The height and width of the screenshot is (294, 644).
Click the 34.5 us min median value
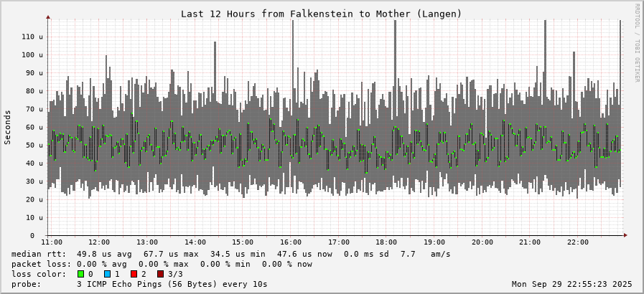click(238, 255)
